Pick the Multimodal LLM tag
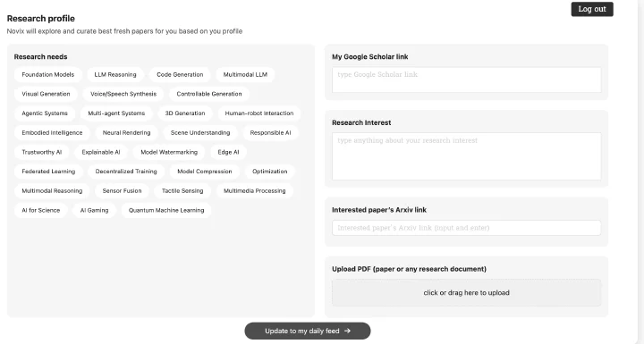 (245, 75)
